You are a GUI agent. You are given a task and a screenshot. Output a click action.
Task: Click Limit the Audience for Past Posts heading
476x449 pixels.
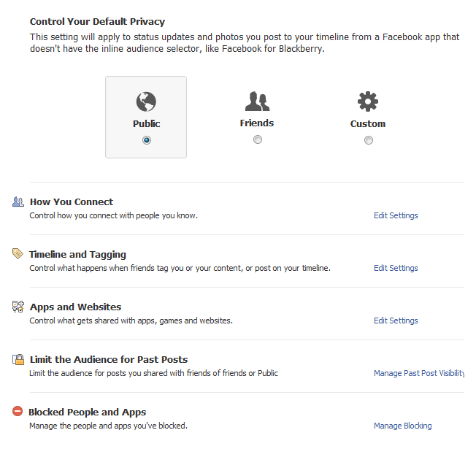click(109, 359)
